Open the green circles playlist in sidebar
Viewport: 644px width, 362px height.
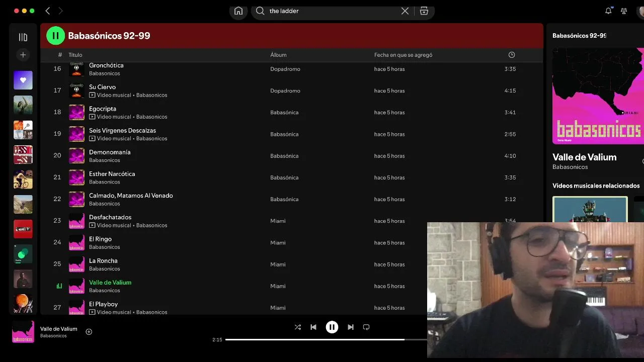point(23,254)
